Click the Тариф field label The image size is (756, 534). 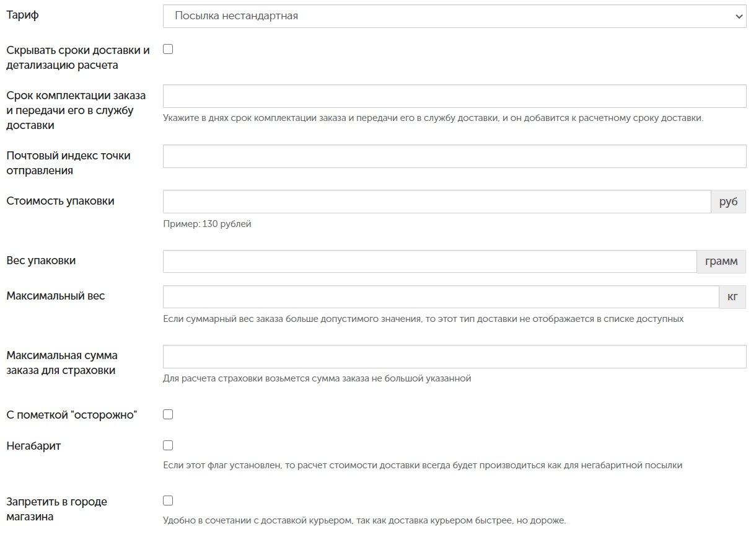click(22, 16)
